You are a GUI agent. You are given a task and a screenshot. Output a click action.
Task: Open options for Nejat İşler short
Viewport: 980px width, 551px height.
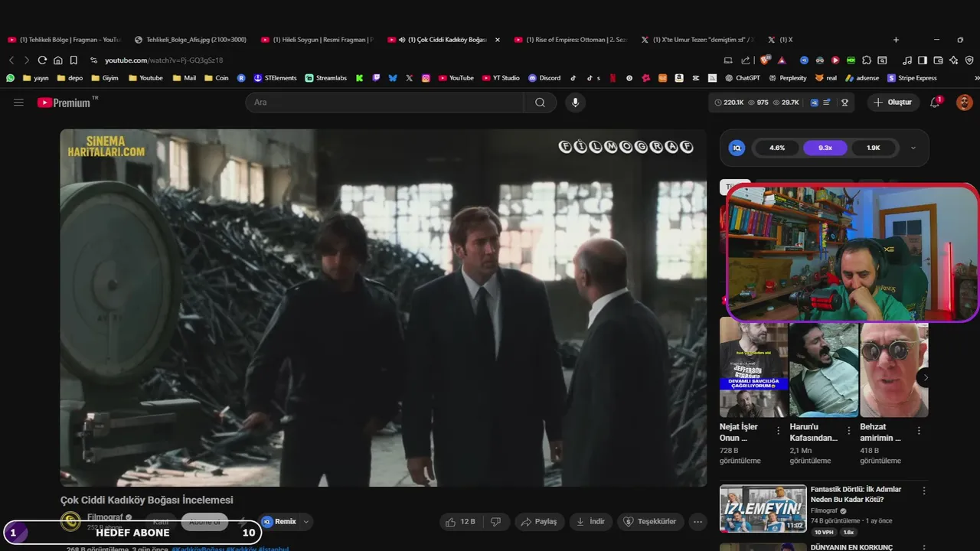(779, 431)
